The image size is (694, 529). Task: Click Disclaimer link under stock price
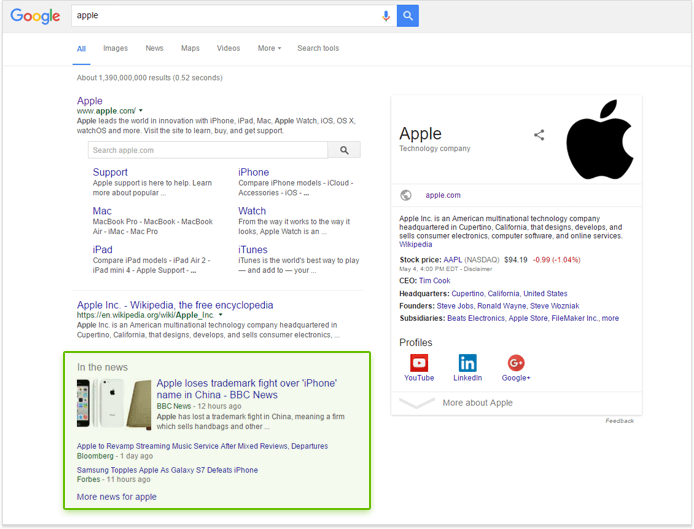tap(478, 269)
